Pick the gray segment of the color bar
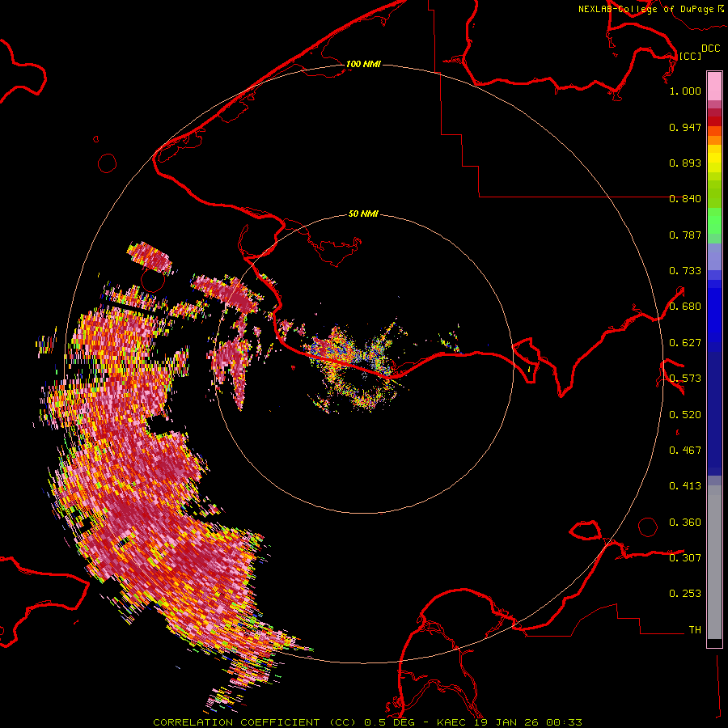Viewport: 728px width, 728px height. [714, 562]
